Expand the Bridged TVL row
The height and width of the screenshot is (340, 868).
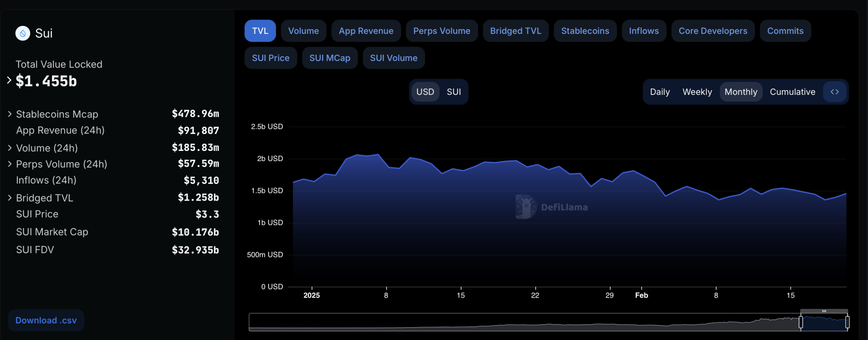click(9, 198)
